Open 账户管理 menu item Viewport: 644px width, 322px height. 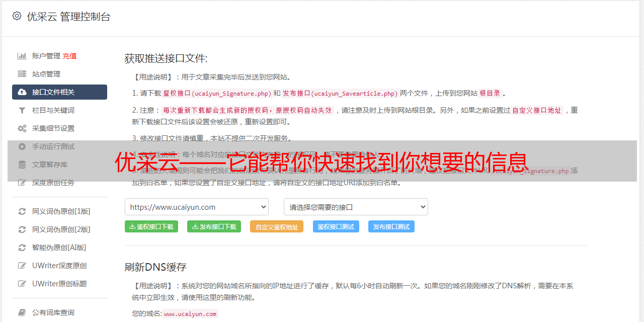click(x=46, y=56)
